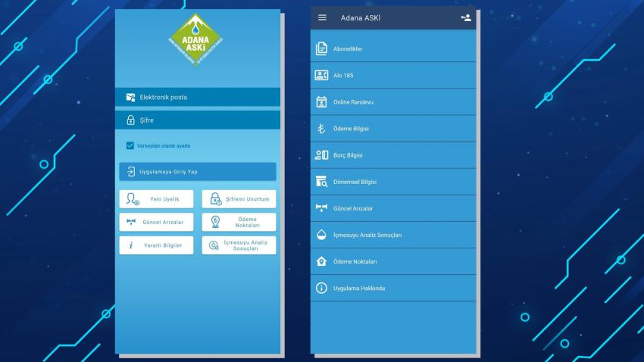This screenshot has width=644, height=362.
Task: Click the Adana ASKİ logo
Action: pos(195,39)
